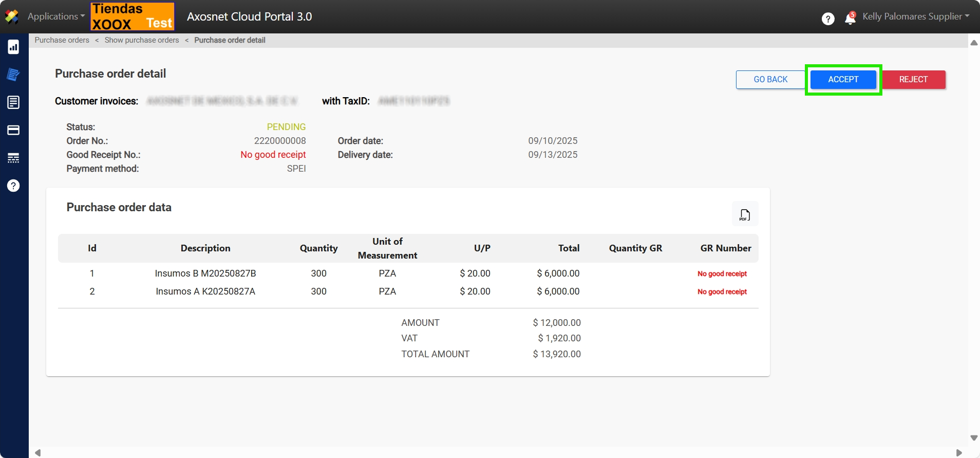Download purchase order as PDF
This screenshot has height=458, width=980.
[745, 214]
